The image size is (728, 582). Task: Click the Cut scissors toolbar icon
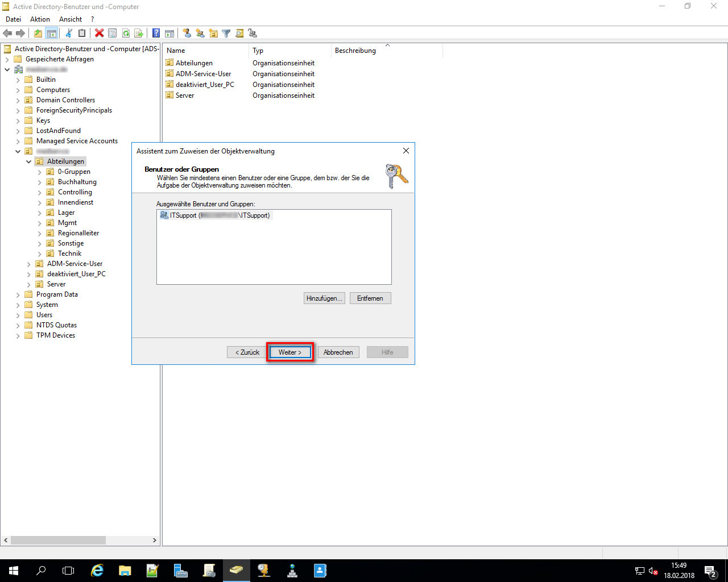click(69, 34)
